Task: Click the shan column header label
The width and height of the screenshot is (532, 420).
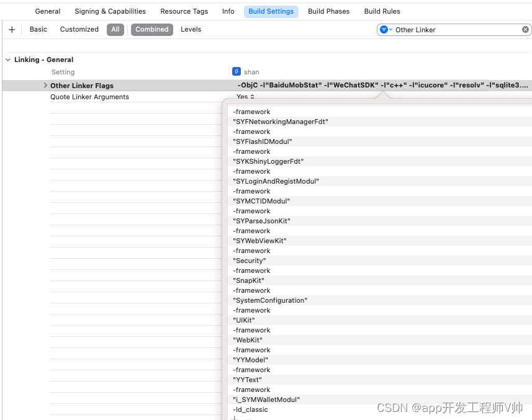Action: point(251,72)
